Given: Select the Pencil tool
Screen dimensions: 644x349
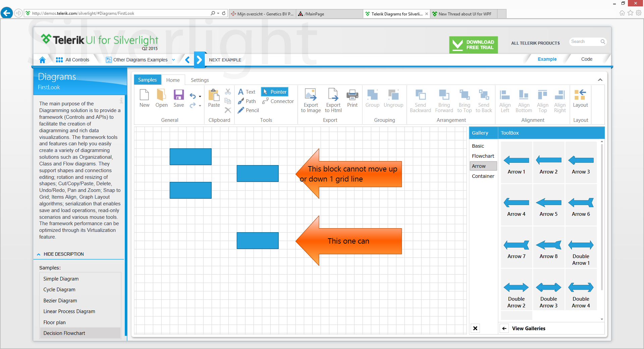Looking at the screenshot, I should pyautogui.click(x=248, y=110).
